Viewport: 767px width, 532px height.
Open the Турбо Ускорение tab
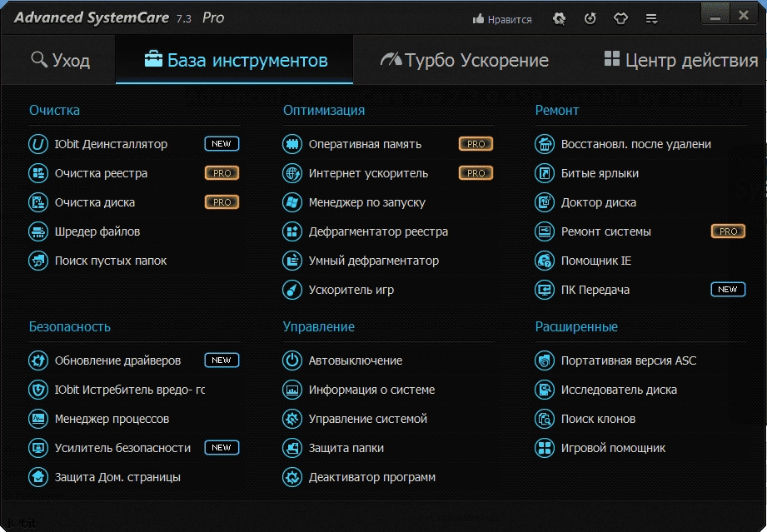pos(465,60)
